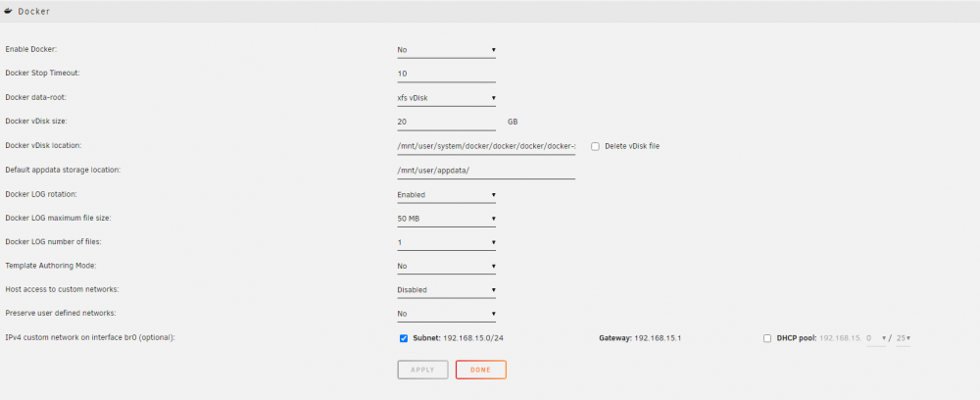Click the Docker vDisk size field

point(446,122)
